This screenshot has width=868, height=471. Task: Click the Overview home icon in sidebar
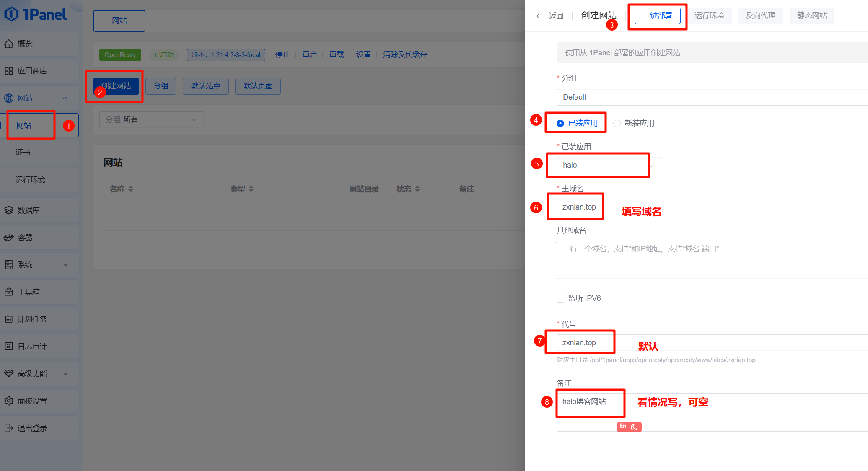coord(9,44)
